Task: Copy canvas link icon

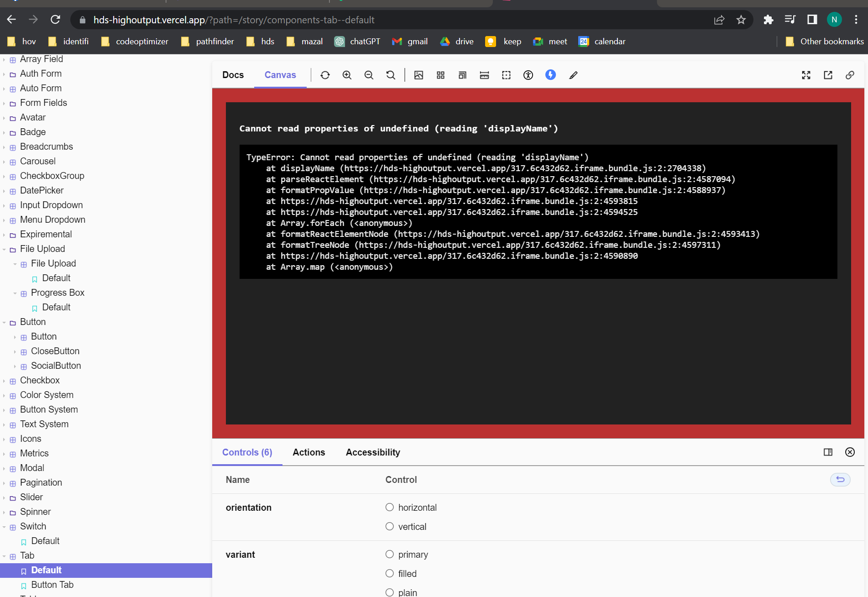Action: pyautogui.click(x=850, y=75)
